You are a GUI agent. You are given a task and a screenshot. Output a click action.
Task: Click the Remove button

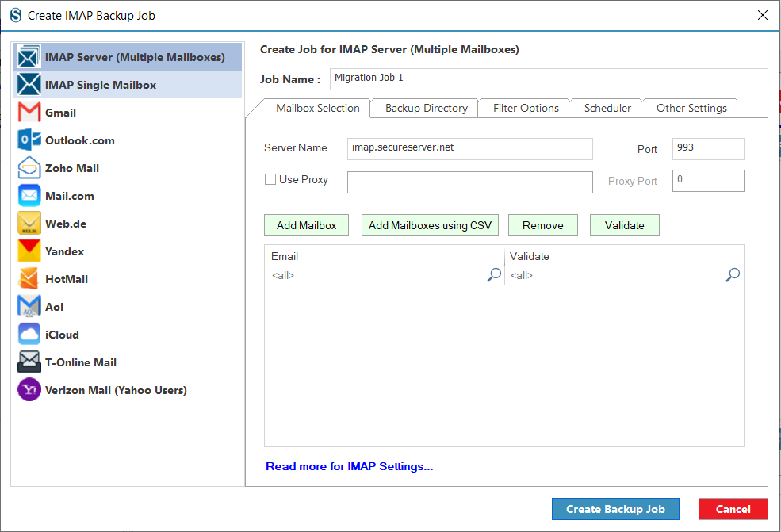[543, 225]
